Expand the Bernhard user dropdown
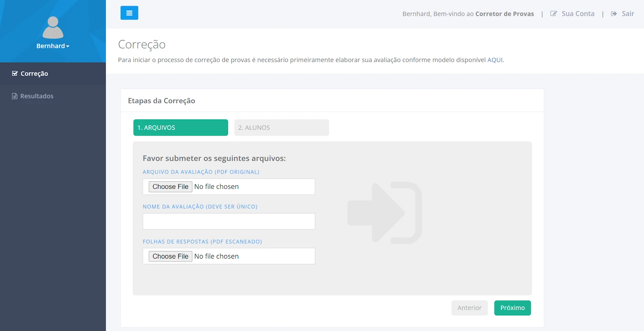The height and width of the screenshot is (331, 644). click(x=53, y=46)
